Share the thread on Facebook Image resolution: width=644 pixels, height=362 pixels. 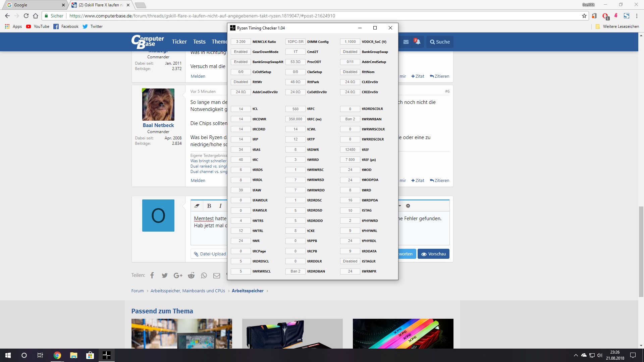(152, 275)
